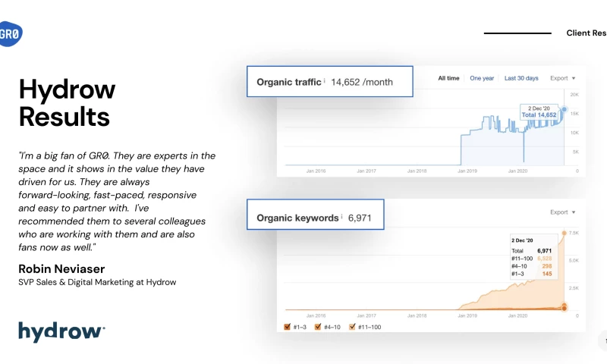Switch to One year range

[x=482, y=78]
